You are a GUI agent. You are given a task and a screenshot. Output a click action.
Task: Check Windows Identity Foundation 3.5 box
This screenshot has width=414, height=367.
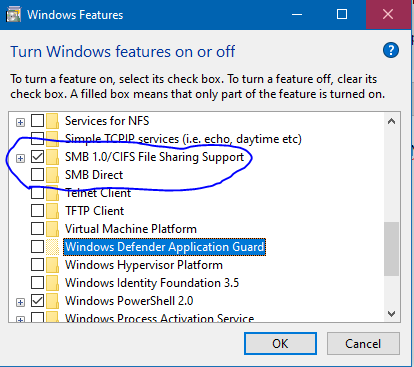coord(37,283)
